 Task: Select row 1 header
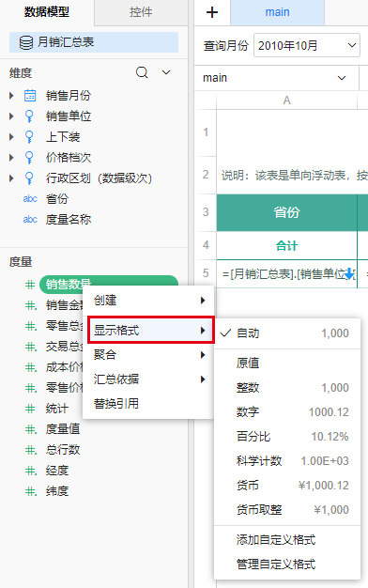pos(206,132)
